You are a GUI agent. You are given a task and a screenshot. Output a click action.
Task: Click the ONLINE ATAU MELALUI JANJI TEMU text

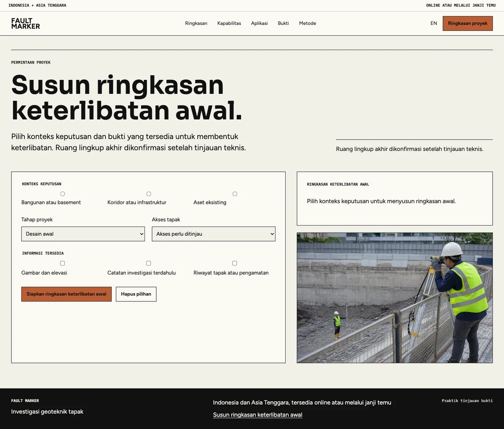[x=461, y=5]
